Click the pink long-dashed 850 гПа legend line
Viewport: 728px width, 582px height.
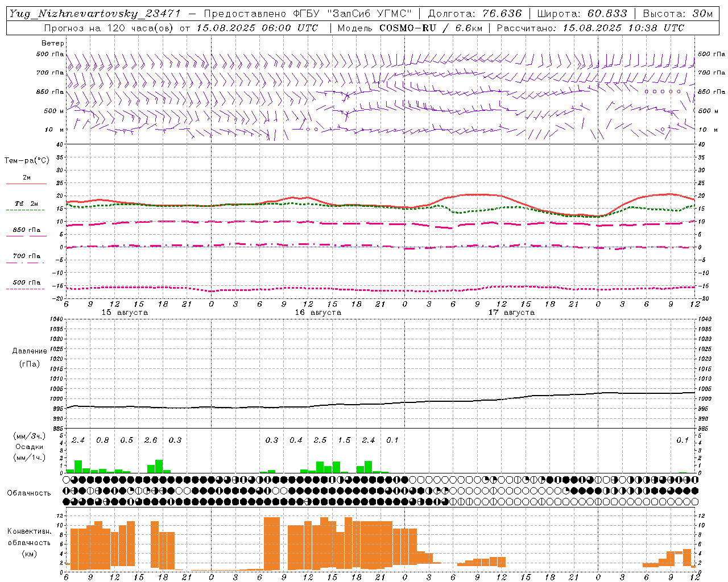(x=26, y=236)
